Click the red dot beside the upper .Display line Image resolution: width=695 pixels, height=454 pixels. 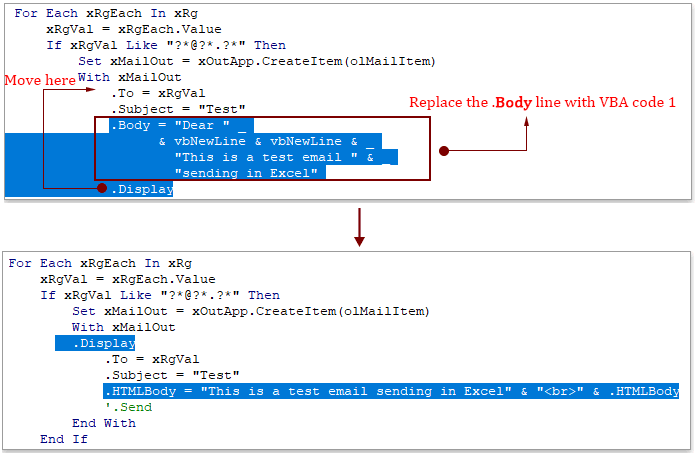click(x=101, y=188)
